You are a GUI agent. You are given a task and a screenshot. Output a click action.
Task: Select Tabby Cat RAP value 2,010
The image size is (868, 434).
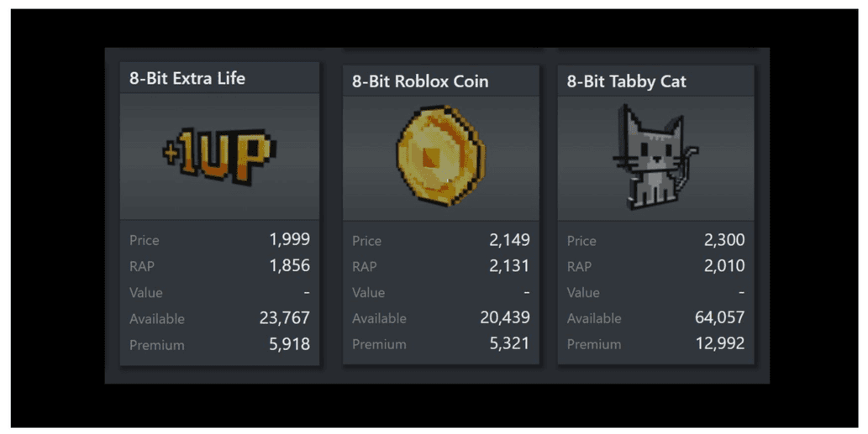click(724, 266)
